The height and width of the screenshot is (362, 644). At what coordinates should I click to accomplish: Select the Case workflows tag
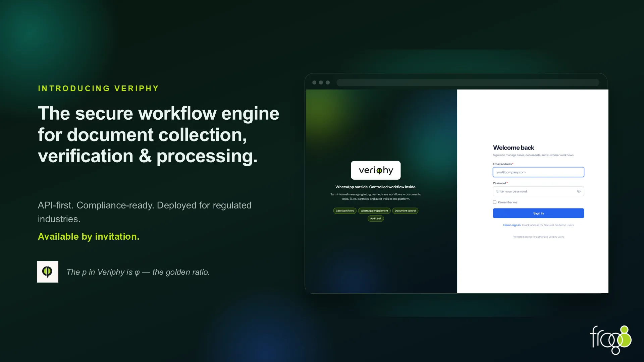[345, 211]
